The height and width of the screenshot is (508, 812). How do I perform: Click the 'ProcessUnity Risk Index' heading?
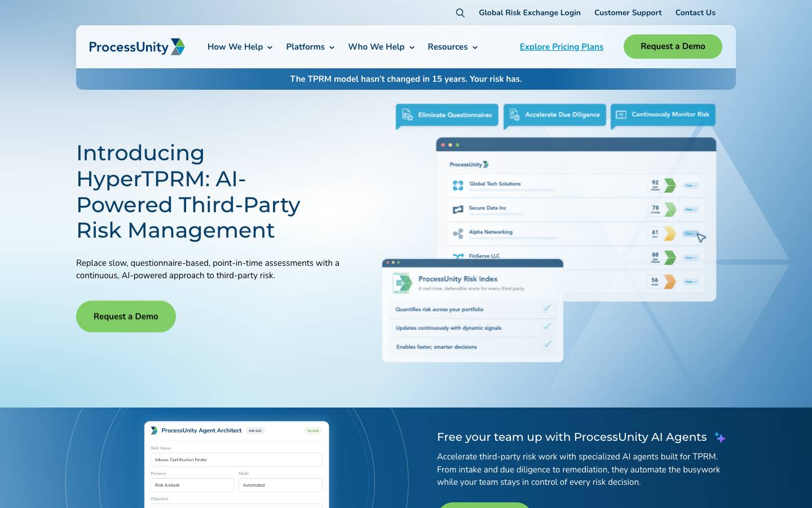click(x=458, y=279)
